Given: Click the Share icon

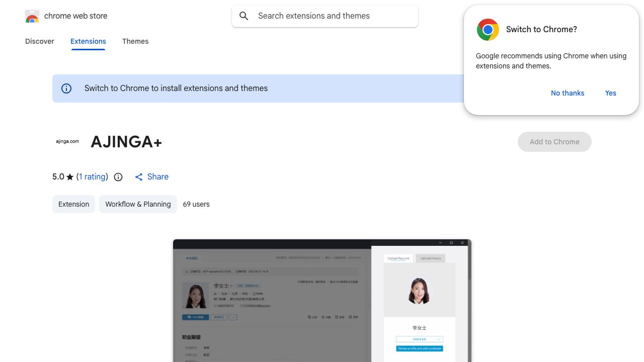Looking at the screenshot, I should pos(139,177).
